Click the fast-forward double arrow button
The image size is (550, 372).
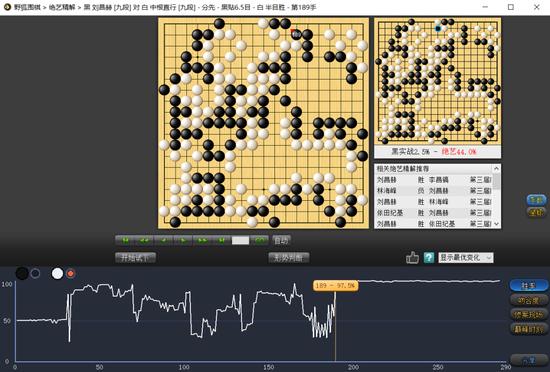click(202, 241)
